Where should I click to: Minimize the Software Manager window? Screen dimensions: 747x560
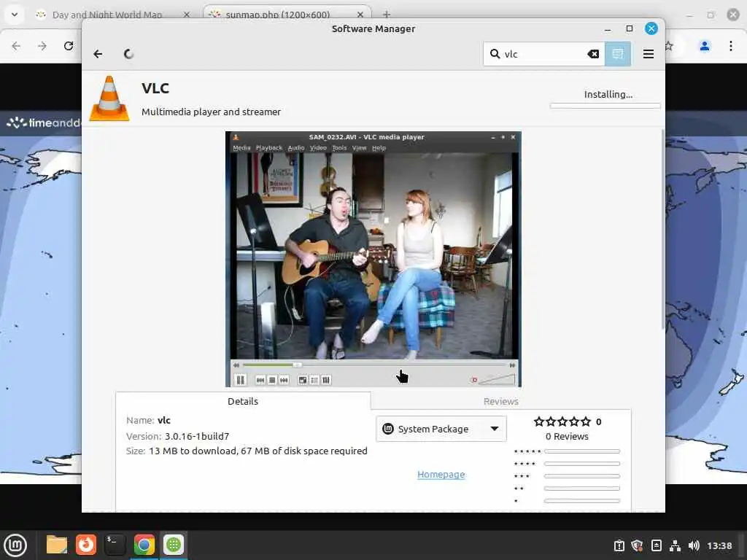click(608, 28)
